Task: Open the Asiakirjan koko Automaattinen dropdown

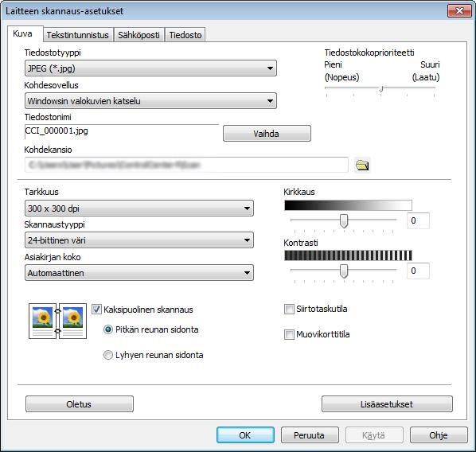Action: coord(139,273)
